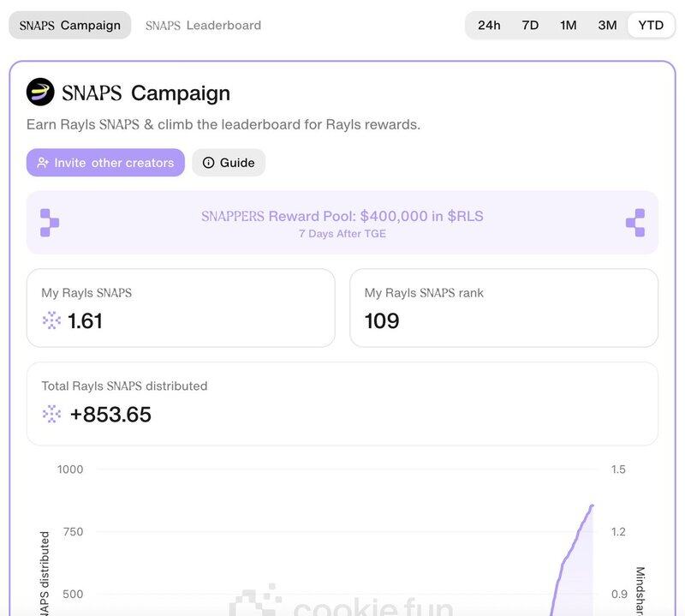685x616 pixels.
Task: Click the Total Rayls SNAPS distributed label
Action: 124,386
